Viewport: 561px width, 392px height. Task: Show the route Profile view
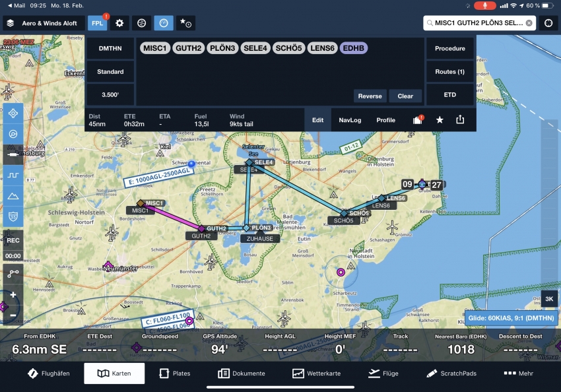385,120
